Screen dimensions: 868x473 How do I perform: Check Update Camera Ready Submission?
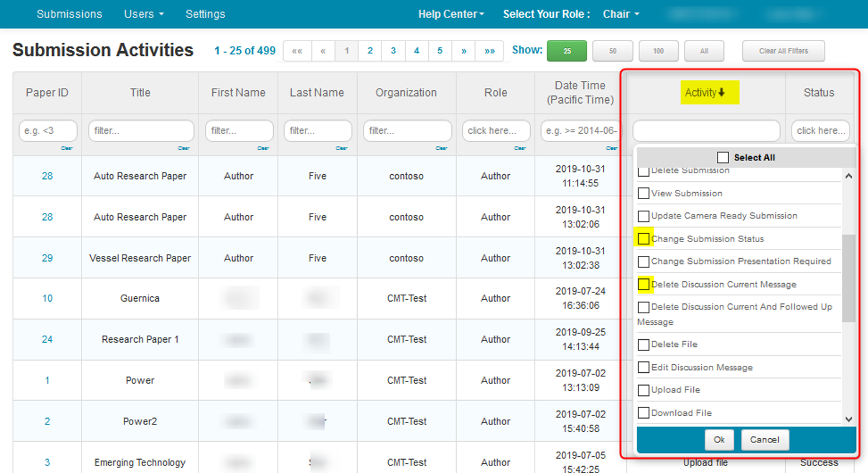(643, 216)
